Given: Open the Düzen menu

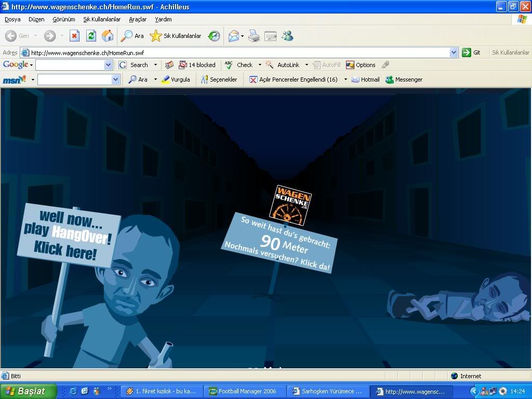Looking at the screenshot, I should pyautogui.click(x=36, y=19).
